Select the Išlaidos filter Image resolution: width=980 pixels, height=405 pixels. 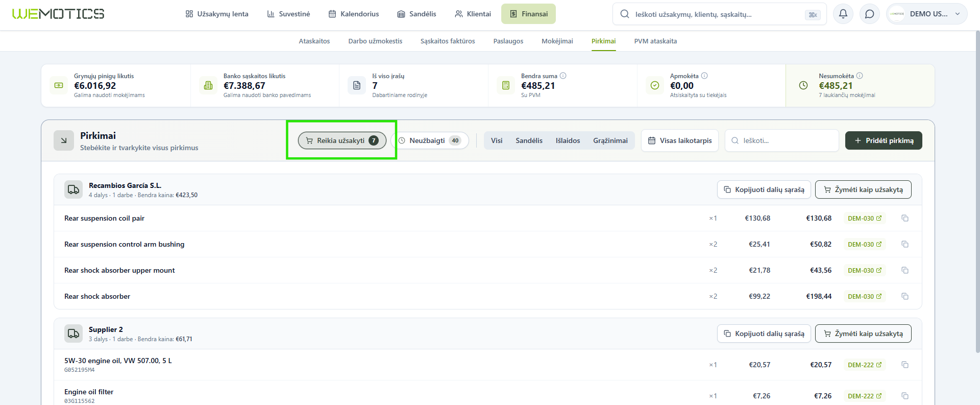tap(568, 140)
